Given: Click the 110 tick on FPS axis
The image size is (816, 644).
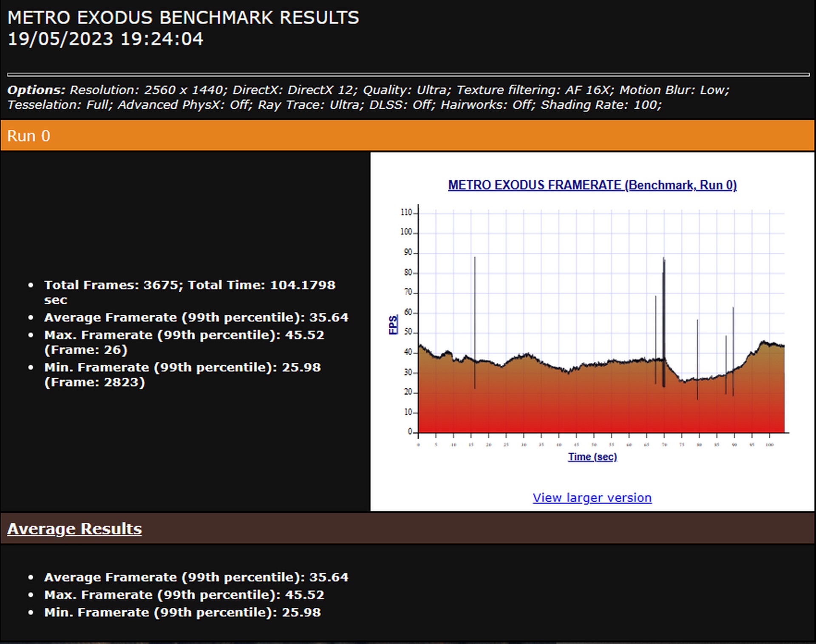Looking at the screenshot, I should click(406, 212).
